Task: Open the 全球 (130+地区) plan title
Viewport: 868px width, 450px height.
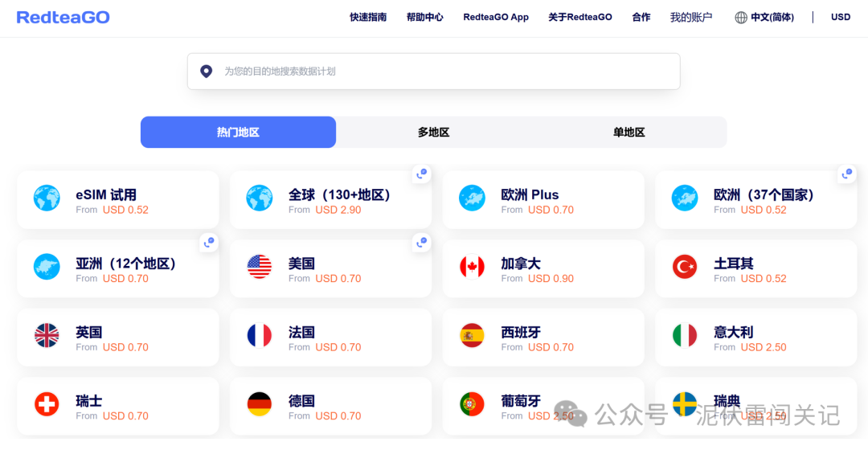Action: (x=339, y=194)
